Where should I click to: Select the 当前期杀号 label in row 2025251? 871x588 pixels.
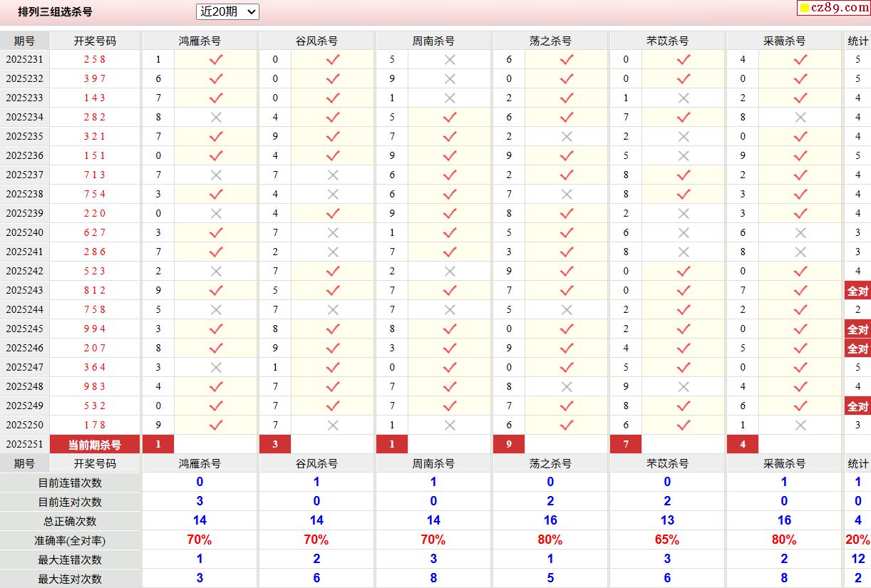[x=95, y=445]
